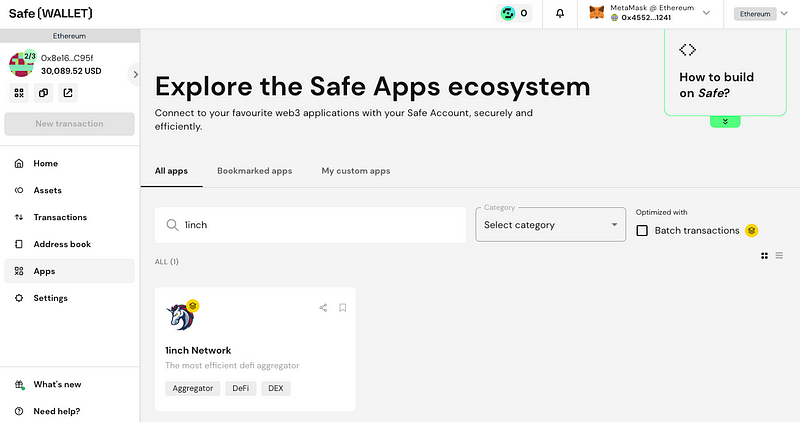
Task: Open Assets in sidebar
Action: click(x=69, y=190)
